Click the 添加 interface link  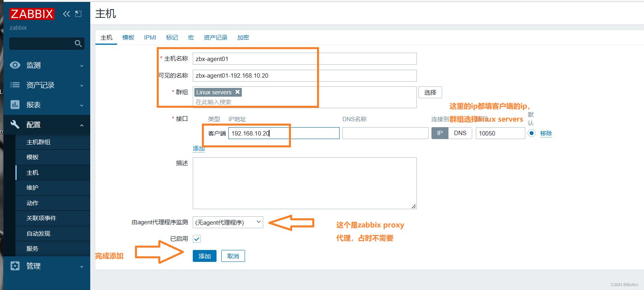199,149
